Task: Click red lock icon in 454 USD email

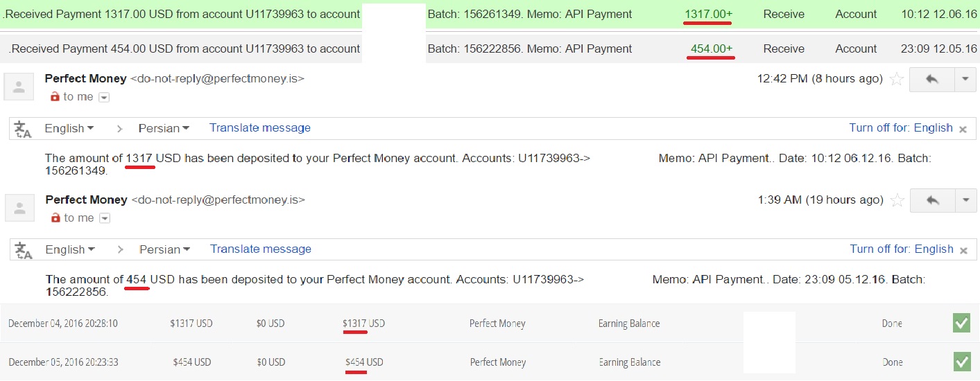Action: (55, 218)
